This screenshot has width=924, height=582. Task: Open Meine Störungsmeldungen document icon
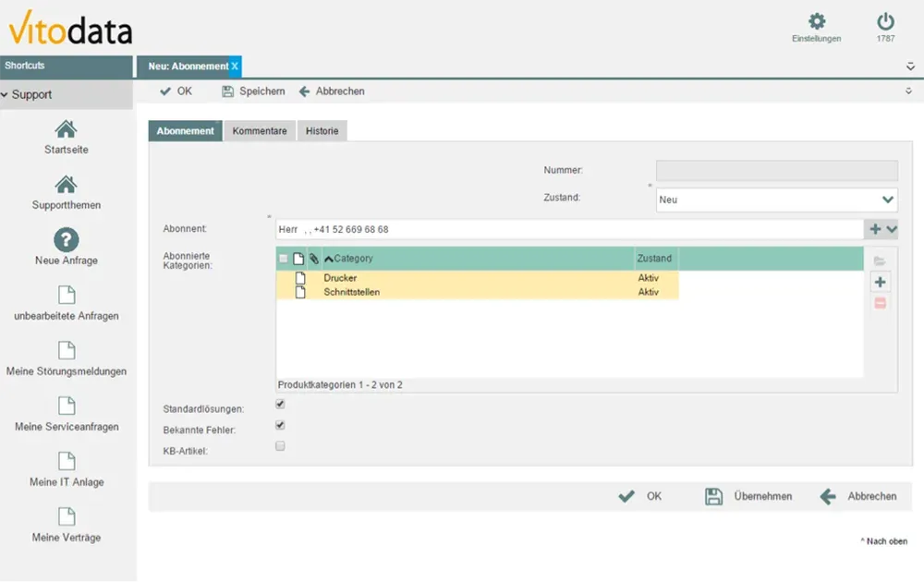pyautogui.click(x=67, y=350)
